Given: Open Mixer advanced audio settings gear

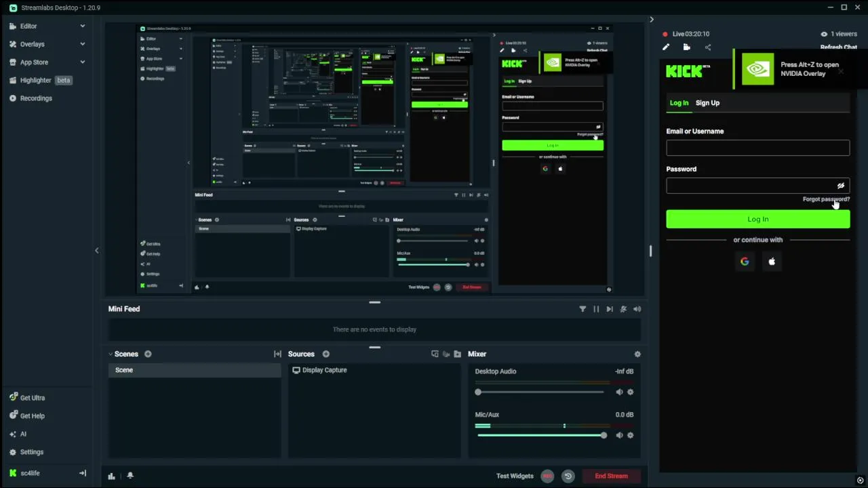Looking at the screenshot, I should pos(637,354).
